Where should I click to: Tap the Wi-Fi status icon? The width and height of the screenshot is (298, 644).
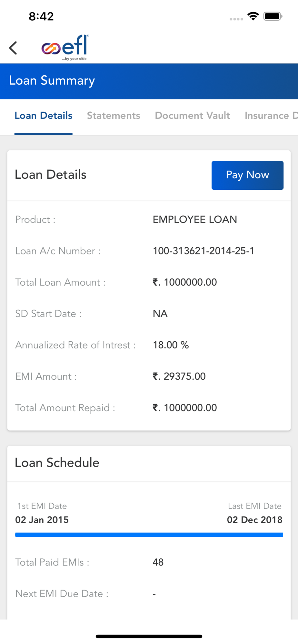(253, 16)
